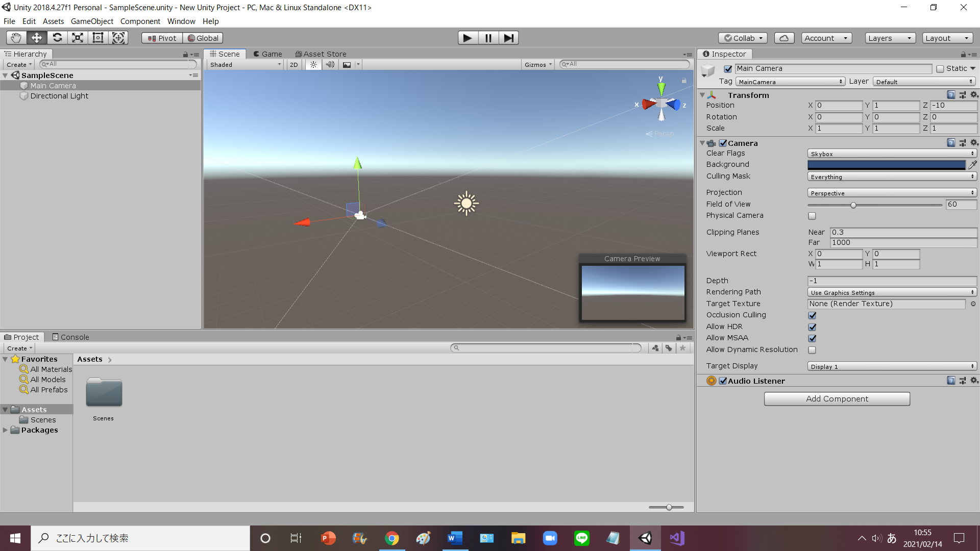
Task: Toggle Allow HDR checkbox
Action: click(812, 327)
